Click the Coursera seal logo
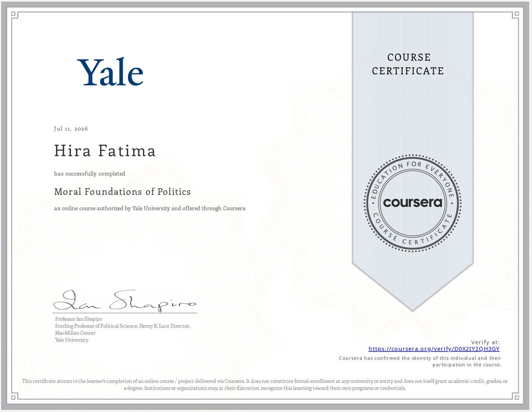This screenshot has width=532, height=412. pos(413,203)
